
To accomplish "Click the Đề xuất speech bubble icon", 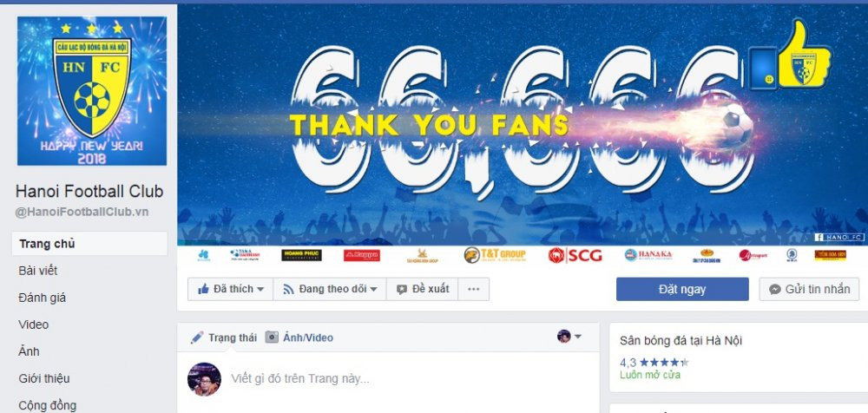I will (402, 290).
